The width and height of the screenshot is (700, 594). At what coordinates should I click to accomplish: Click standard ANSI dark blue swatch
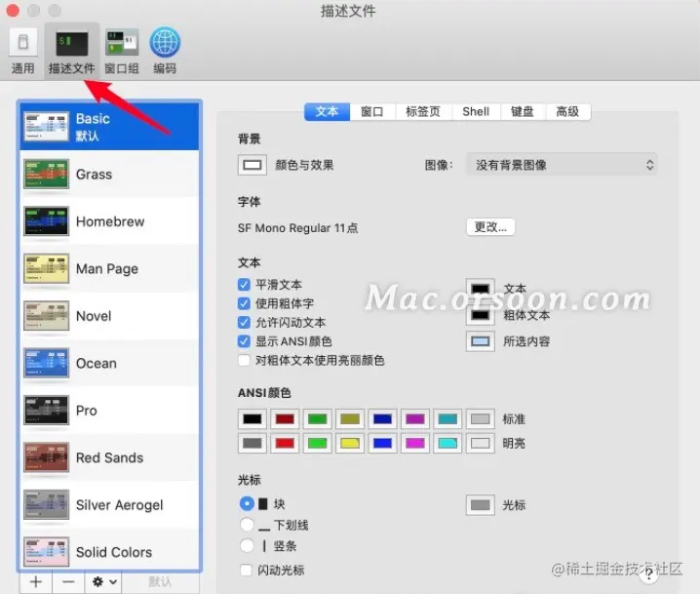click(382, 419)
